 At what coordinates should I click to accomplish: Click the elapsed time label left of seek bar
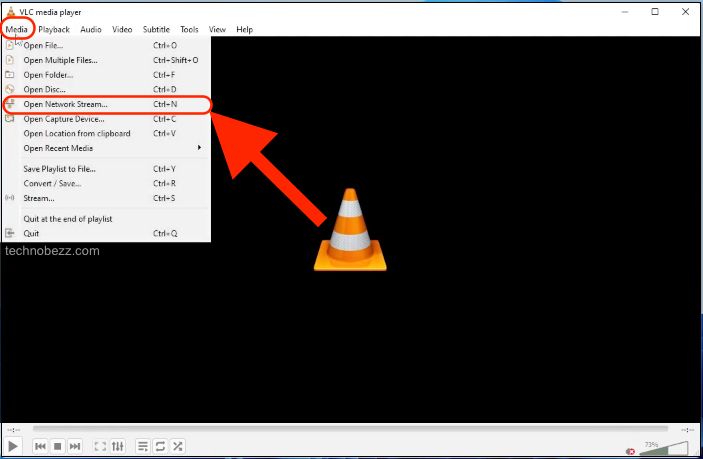click(x=13, y=429)
